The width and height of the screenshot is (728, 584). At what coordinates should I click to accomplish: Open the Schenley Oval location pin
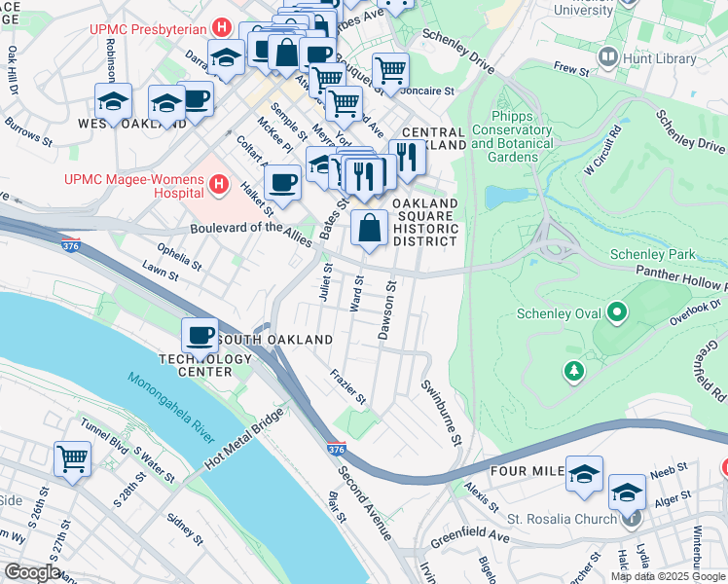tap(617, 312)
